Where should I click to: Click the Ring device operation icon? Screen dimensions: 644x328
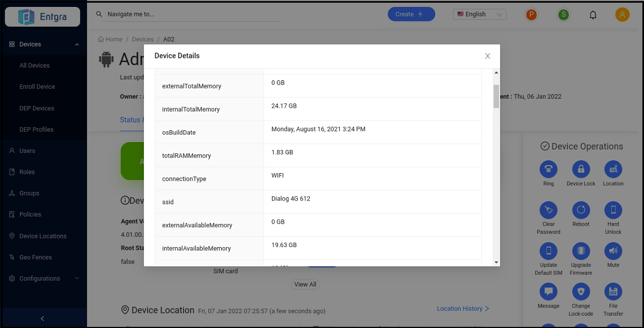click(548, 169)
